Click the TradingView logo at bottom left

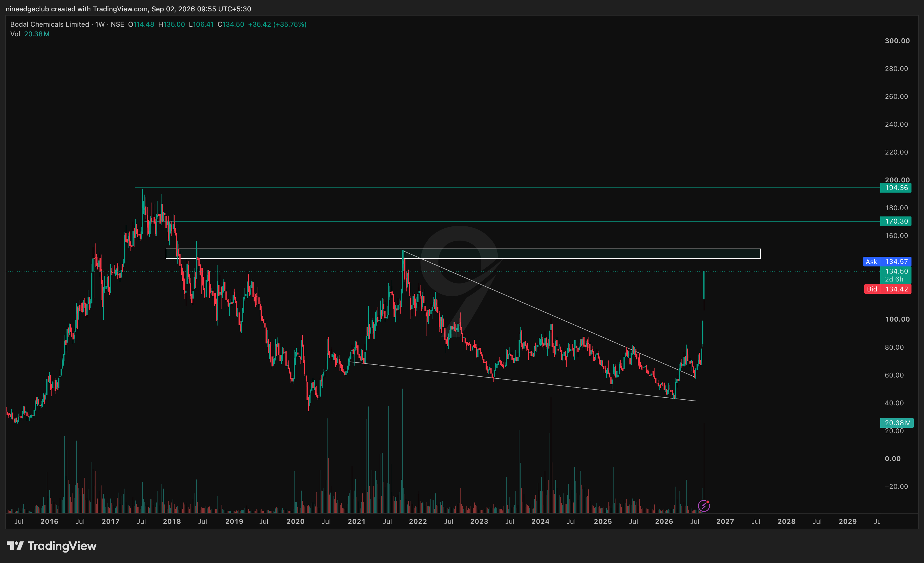(x=52, y=546)
